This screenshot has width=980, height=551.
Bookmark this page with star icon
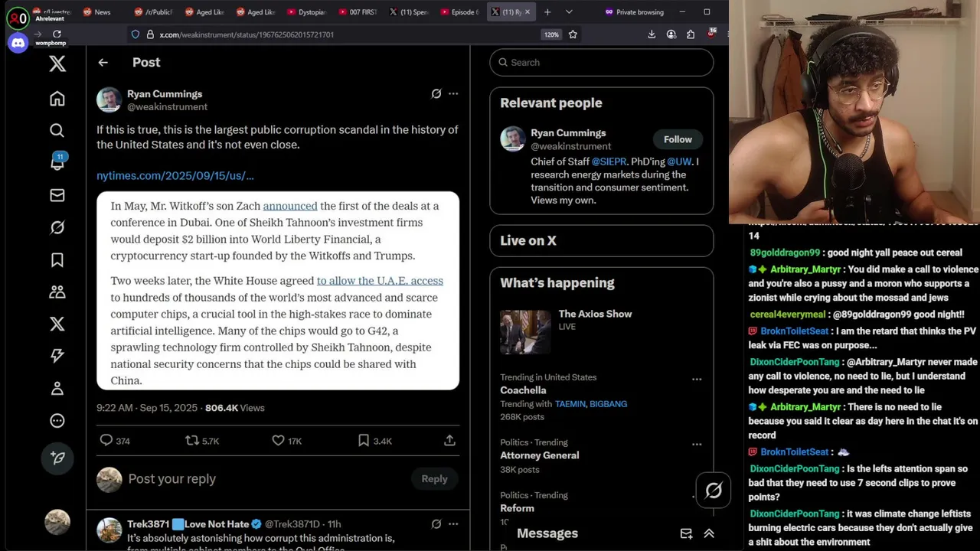point(573,34)
